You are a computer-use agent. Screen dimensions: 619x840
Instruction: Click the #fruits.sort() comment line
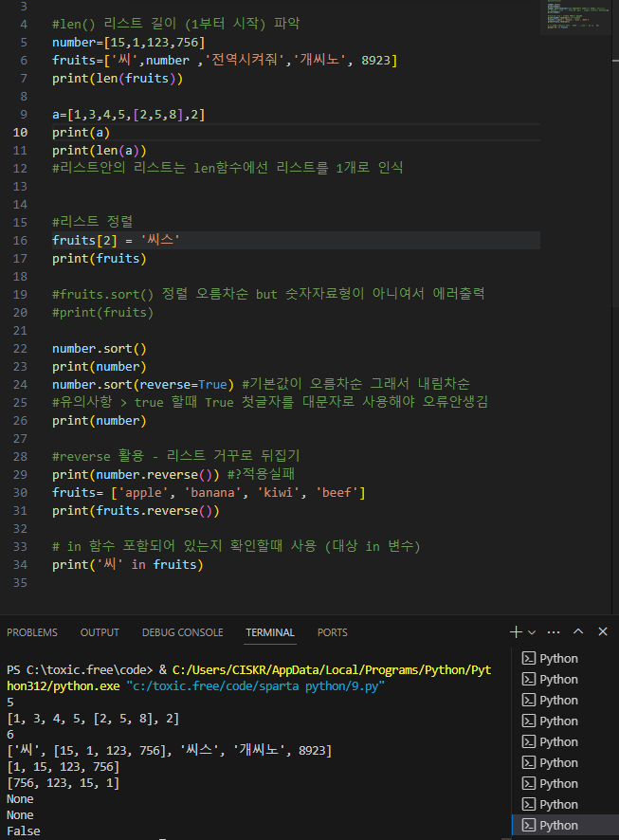(x=268, y=294)
